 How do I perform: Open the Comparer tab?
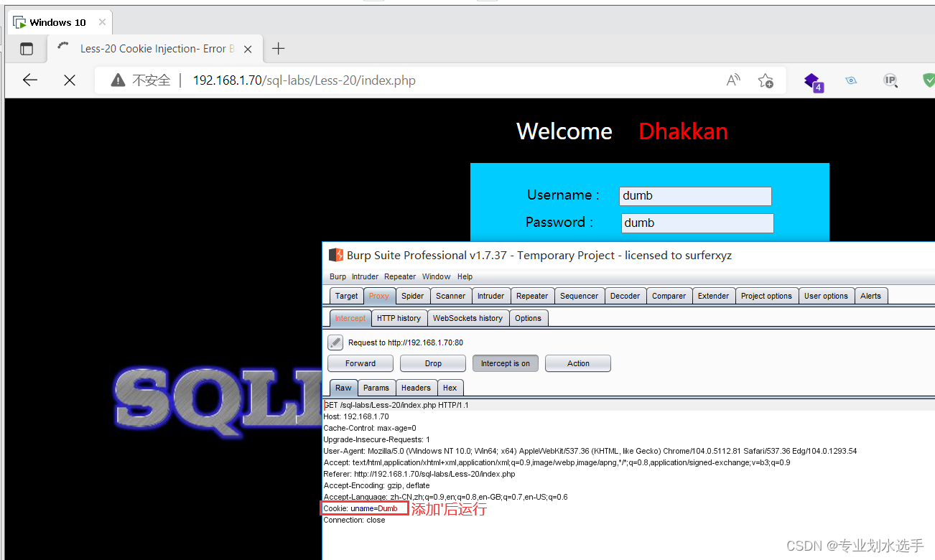(x=669, y=296)
